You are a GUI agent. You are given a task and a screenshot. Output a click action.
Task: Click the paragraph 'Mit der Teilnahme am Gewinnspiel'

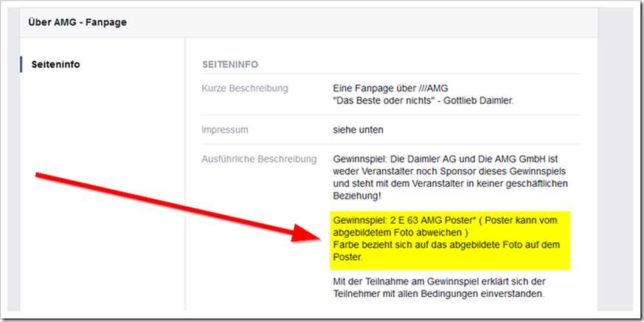click(x=440, y=288)
